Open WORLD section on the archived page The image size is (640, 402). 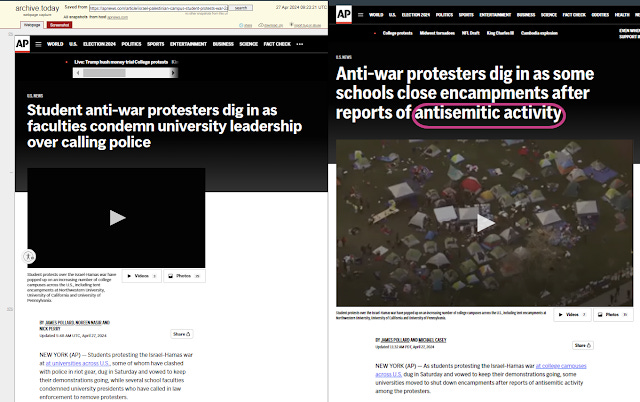click(x=55, y=44)
